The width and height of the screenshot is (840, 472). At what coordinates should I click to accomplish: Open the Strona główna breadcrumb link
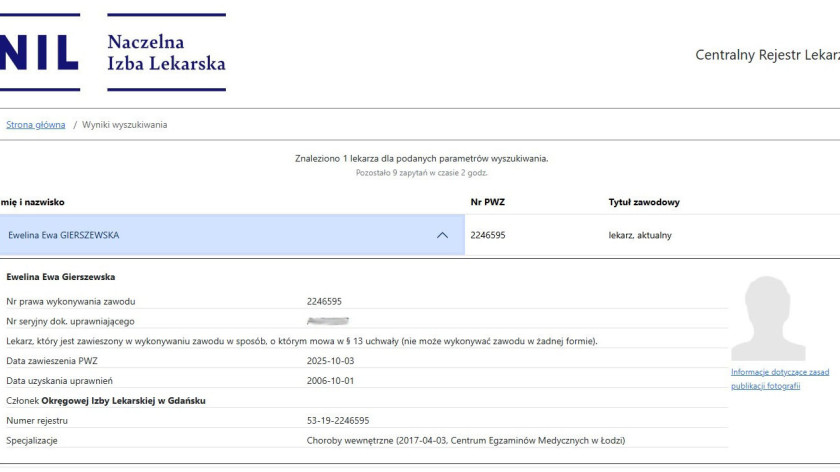click(36, 125)
